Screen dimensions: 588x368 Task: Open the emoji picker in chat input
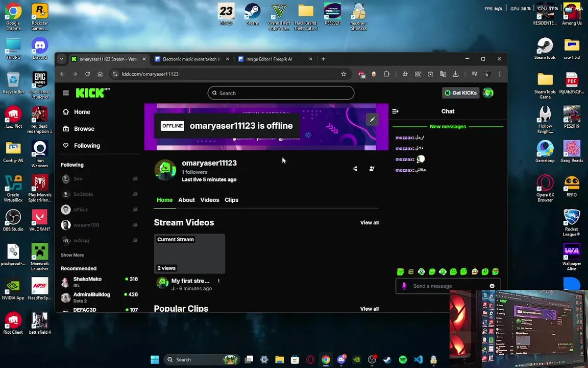click(x=492, y=286)
